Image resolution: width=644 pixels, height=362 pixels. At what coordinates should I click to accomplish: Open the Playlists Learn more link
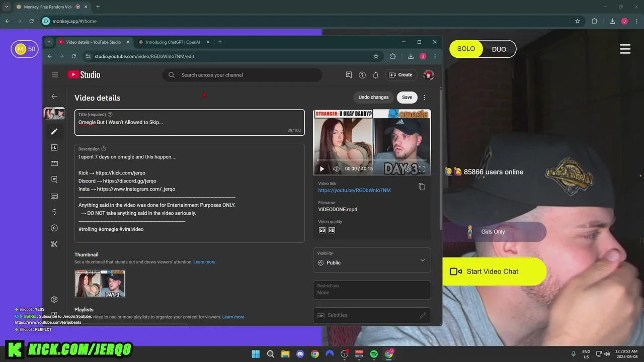click(233, 317)
